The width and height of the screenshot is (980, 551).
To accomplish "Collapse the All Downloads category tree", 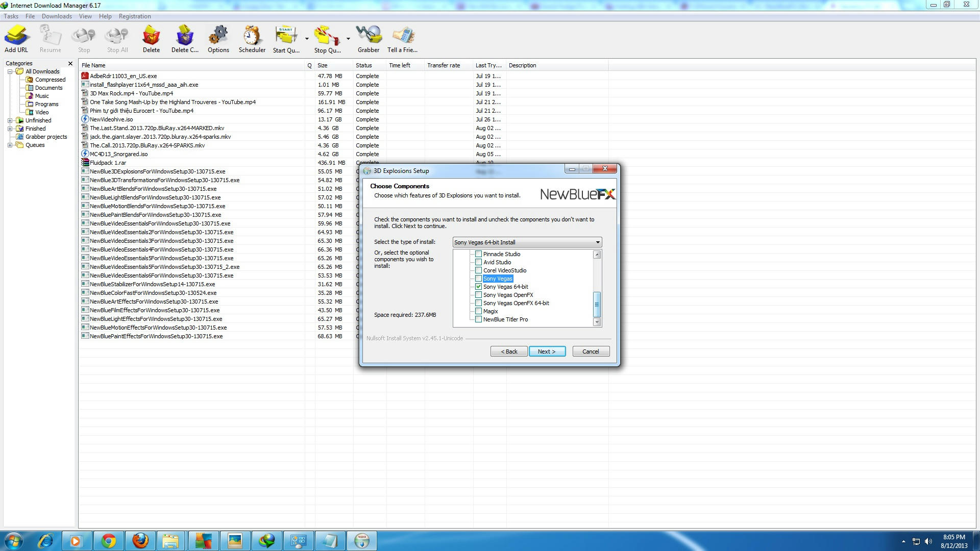I will pos(10,71).
